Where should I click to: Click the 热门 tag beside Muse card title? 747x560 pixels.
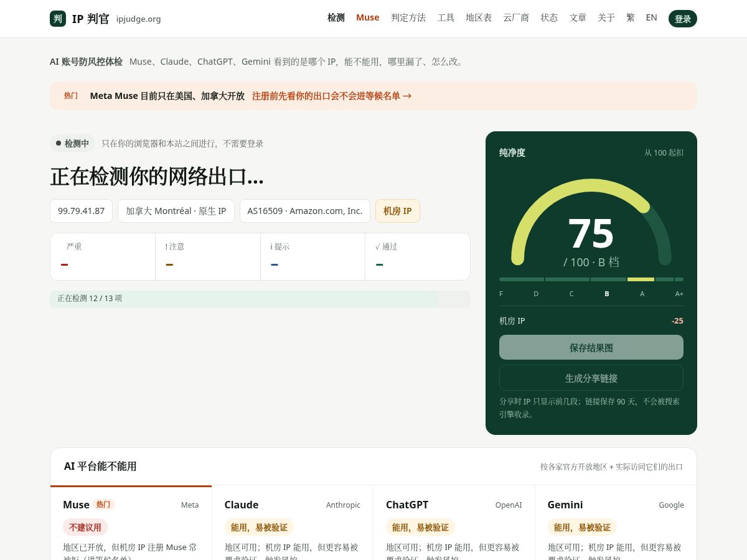pyautogui.click(x=103, y=504)
